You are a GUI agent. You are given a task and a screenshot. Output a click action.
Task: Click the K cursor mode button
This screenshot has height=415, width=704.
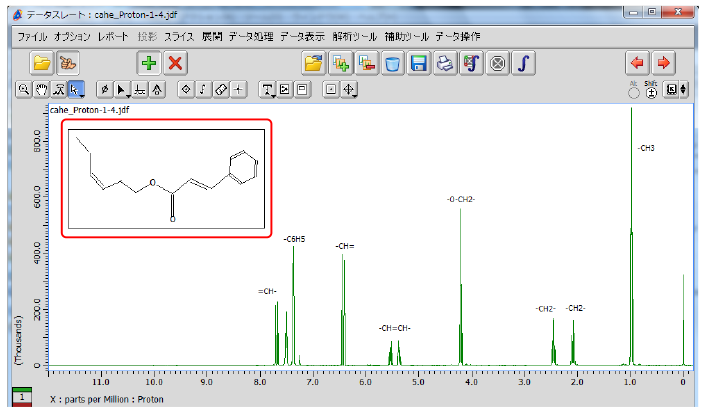(x=671, y=90)
